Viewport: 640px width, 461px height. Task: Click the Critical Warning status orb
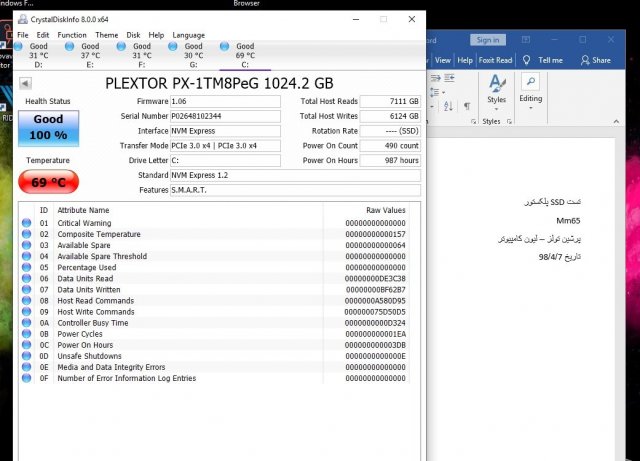click(27, 223)
